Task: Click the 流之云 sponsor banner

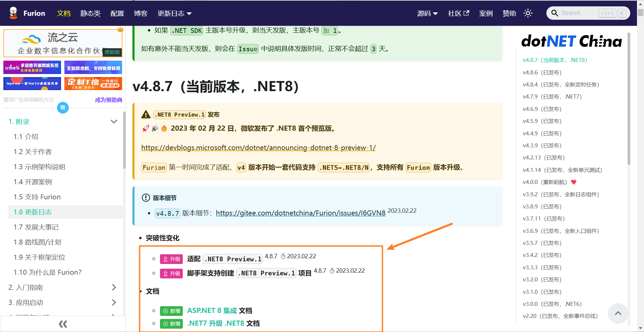Action: click(63, 43)
